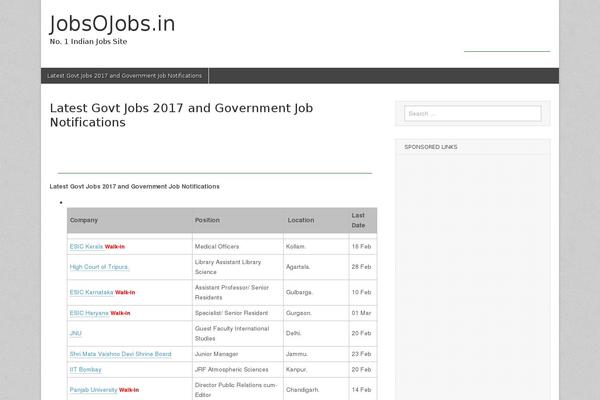
Task: Click the bold subheading above the jobs table
Action: 134,186
